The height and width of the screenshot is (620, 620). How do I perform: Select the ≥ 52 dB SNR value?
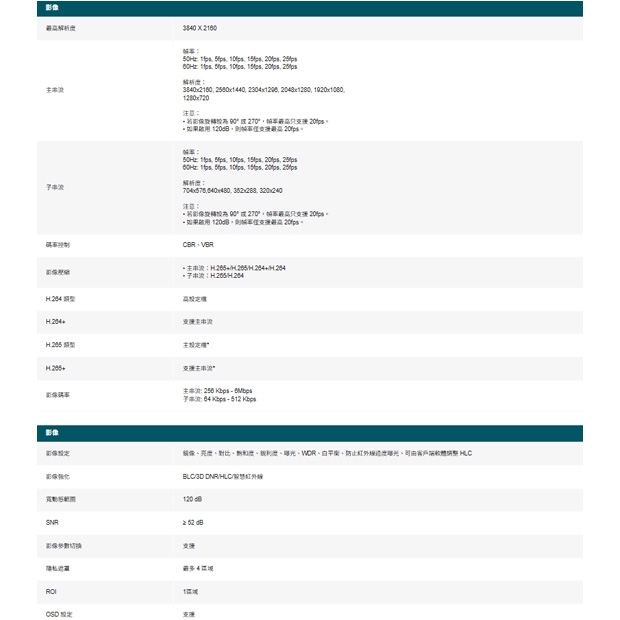point(194,522)
